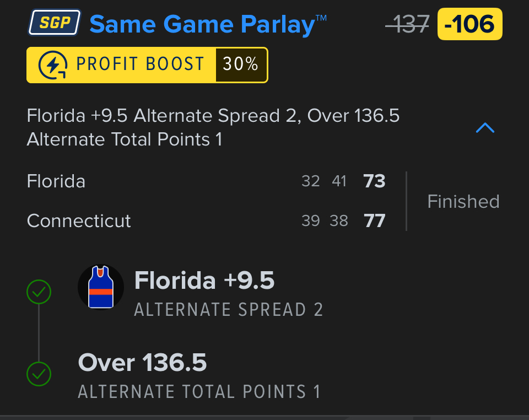Select the Florida +9.5 leg
Image resolution: width=529 pixels, height=420 pixels.
(x=204, y=281)
